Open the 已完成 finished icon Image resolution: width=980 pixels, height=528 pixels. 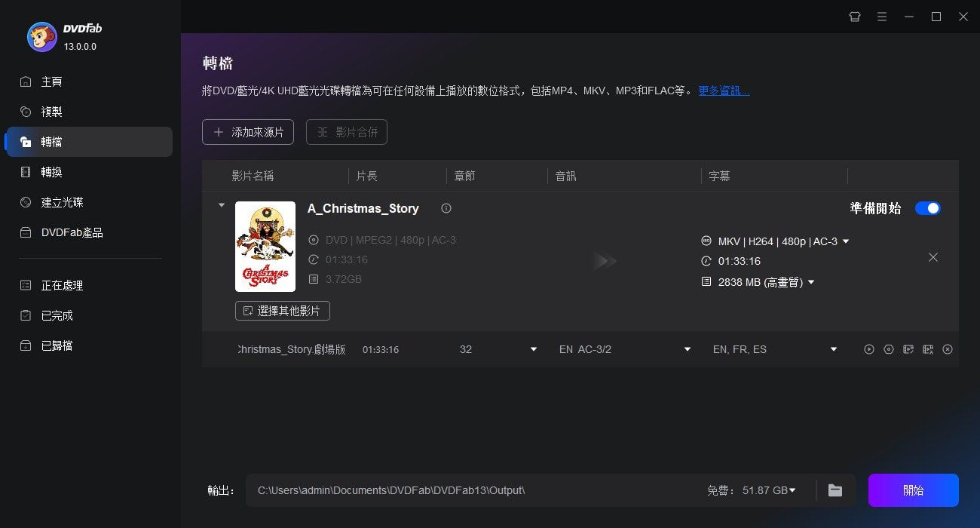click(26, 315)
